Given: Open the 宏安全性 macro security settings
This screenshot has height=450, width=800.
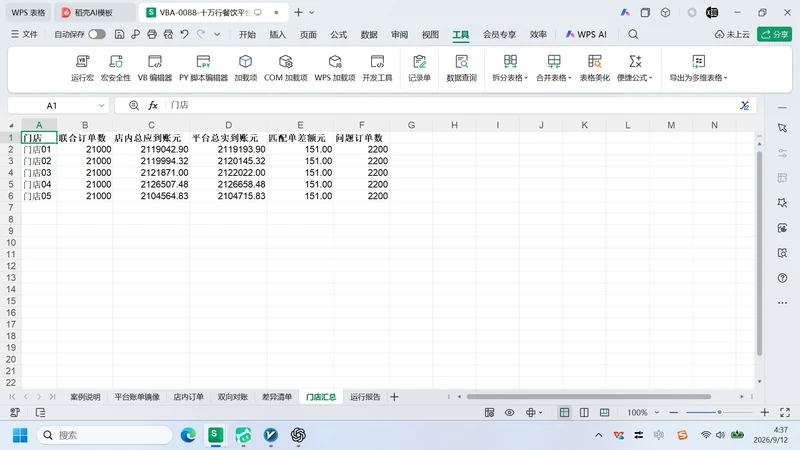Looking at the screenshot, I should pos(116,68).
